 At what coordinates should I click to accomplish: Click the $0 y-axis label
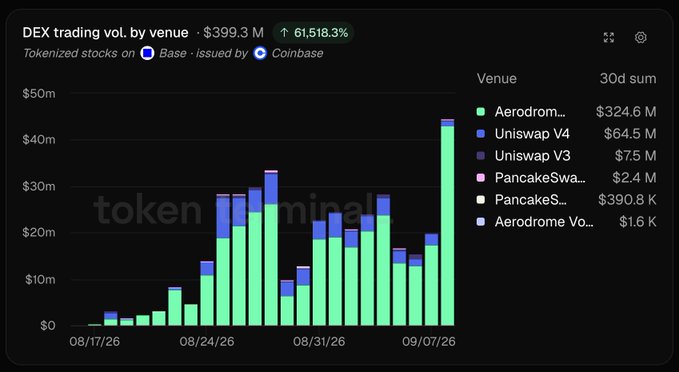pyautogui.click(x=48, y=326)
